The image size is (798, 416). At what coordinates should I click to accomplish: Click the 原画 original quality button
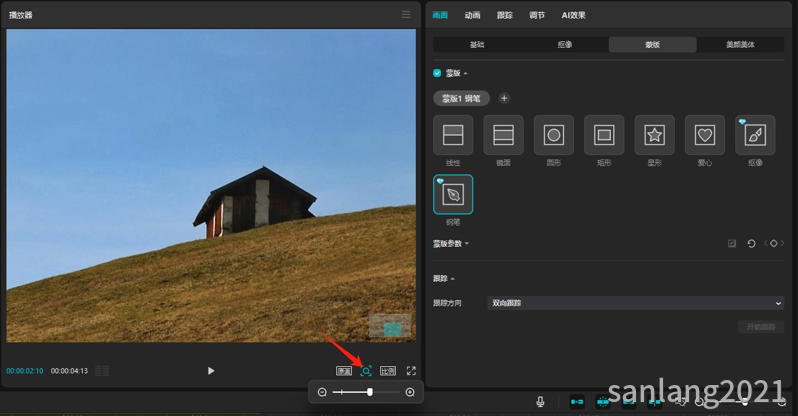(344, 371)
